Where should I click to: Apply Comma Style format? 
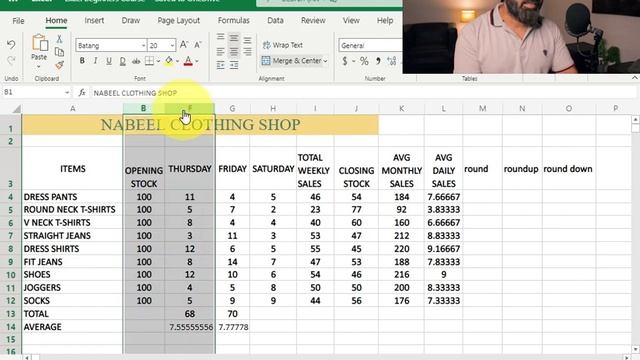coord(378,61)
